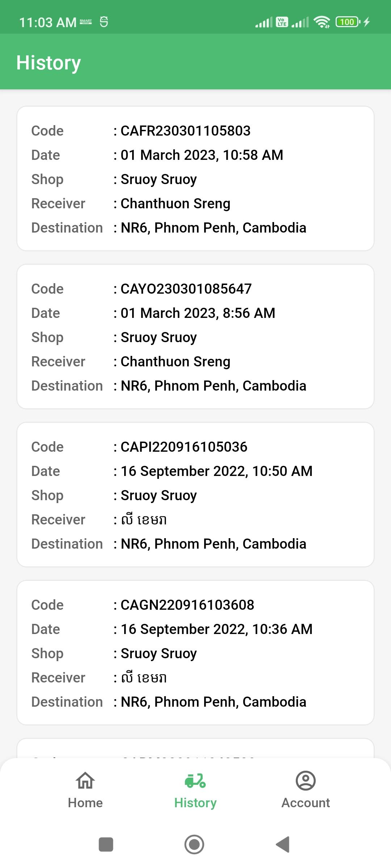The height and width of the screenshot is (868, 391).
Task: Tap the 11:03 AM status bar clock
Action: click(x=48, y=22)
